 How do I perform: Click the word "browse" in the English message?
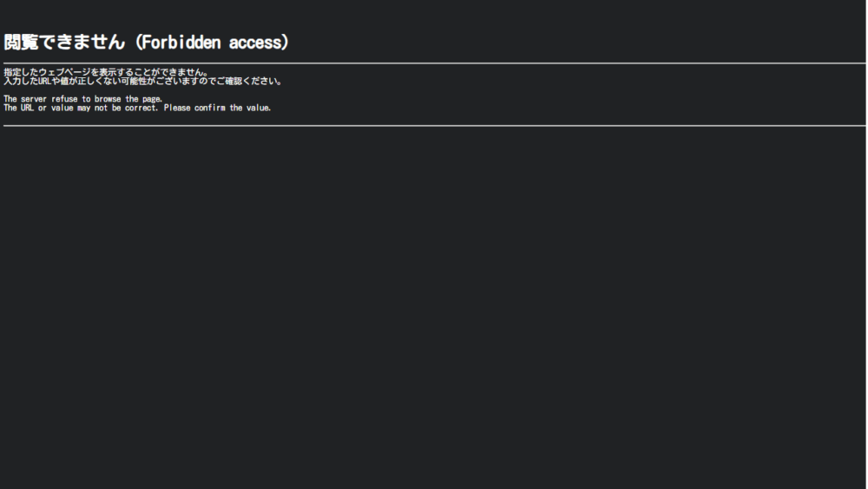point(108,99)
